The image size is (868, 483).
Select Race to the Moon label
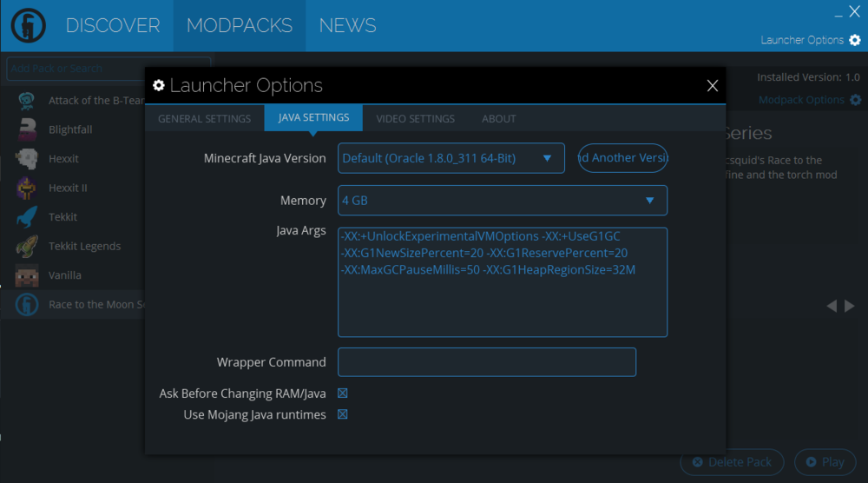[97, 305]
